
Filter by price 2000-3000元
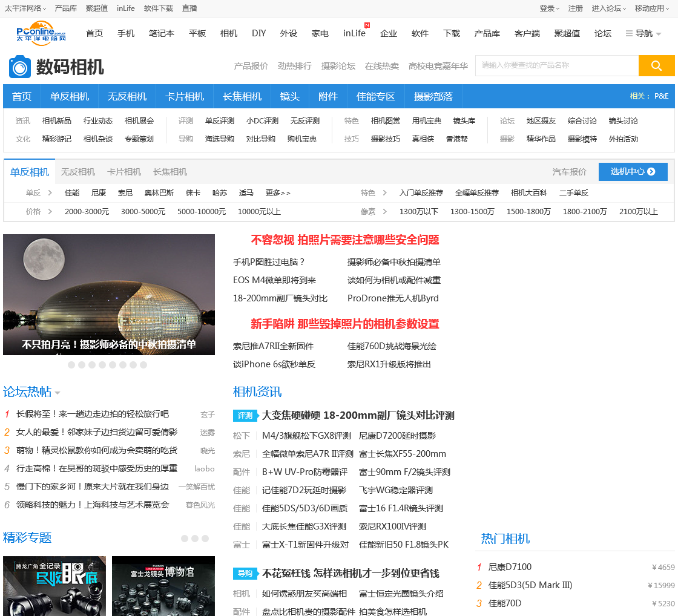click(x=87, y=211)
